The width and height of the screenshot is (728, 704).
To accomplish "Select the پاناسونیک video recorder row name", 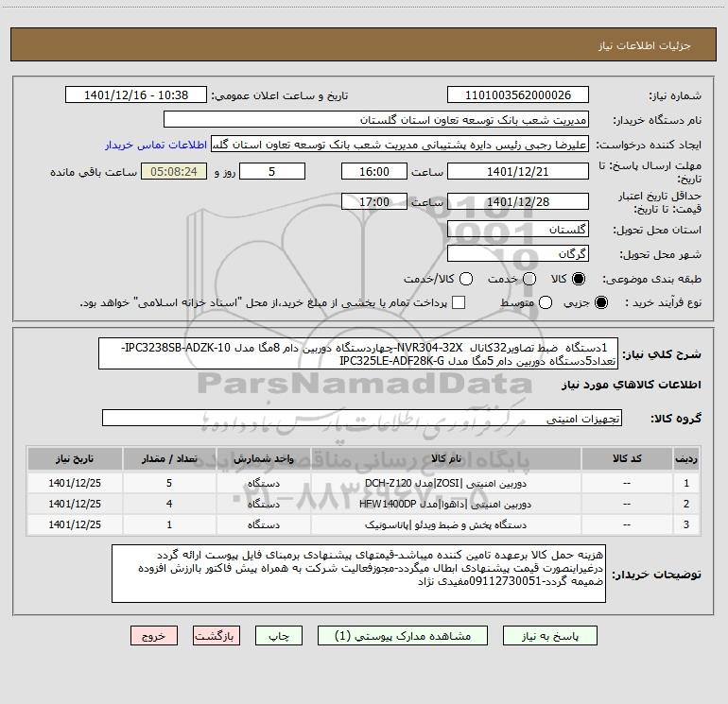I will (x=445, y=524).
